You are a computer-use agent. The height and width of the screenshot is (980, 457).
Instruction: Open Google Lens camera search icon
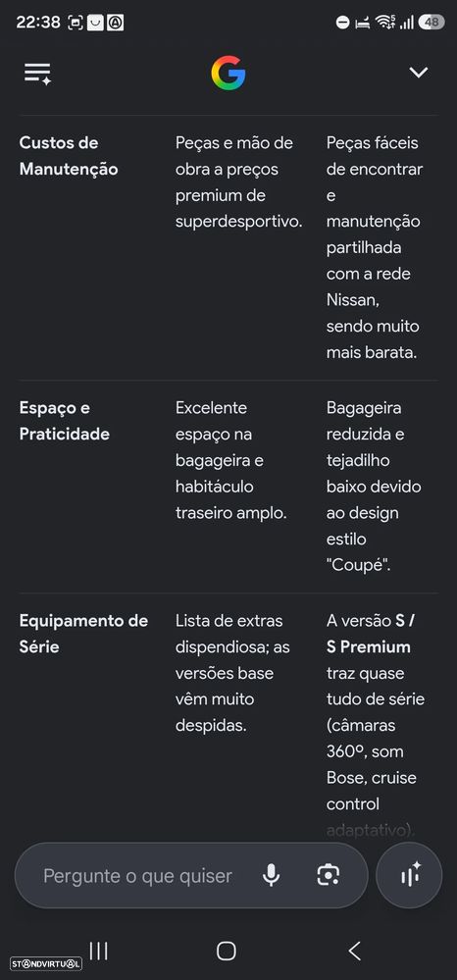328,875
